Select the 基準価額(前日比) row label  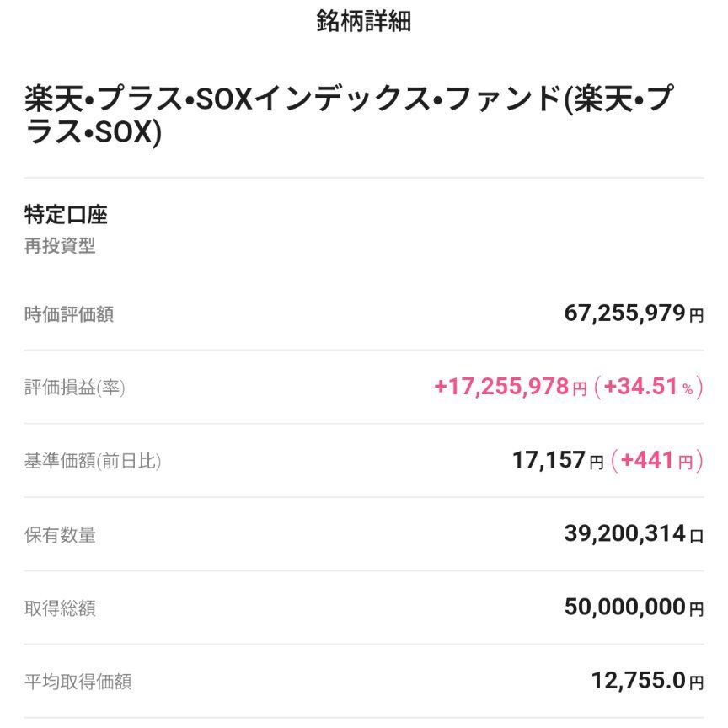tap(93, 462)
